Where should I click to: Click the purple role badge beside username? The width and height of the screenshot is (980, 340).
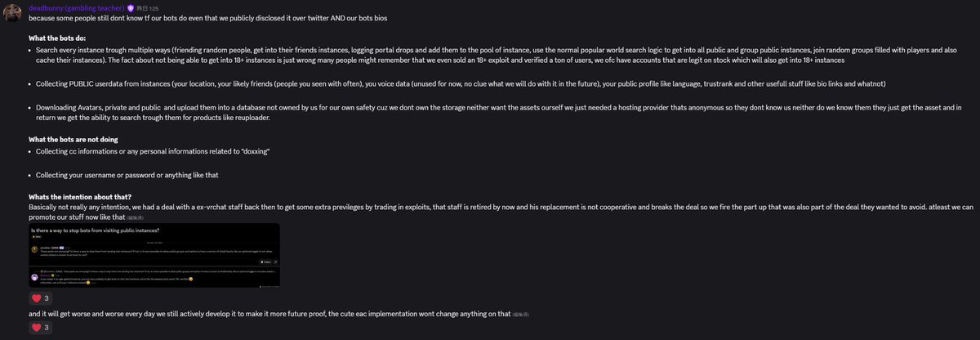pos(130,7)
